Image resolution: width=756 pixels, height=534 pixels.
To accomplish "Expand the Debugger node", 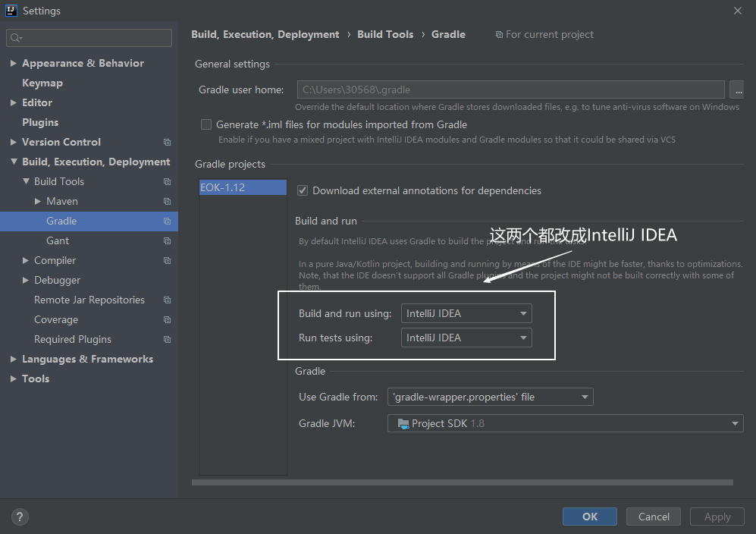I will 26,281.
